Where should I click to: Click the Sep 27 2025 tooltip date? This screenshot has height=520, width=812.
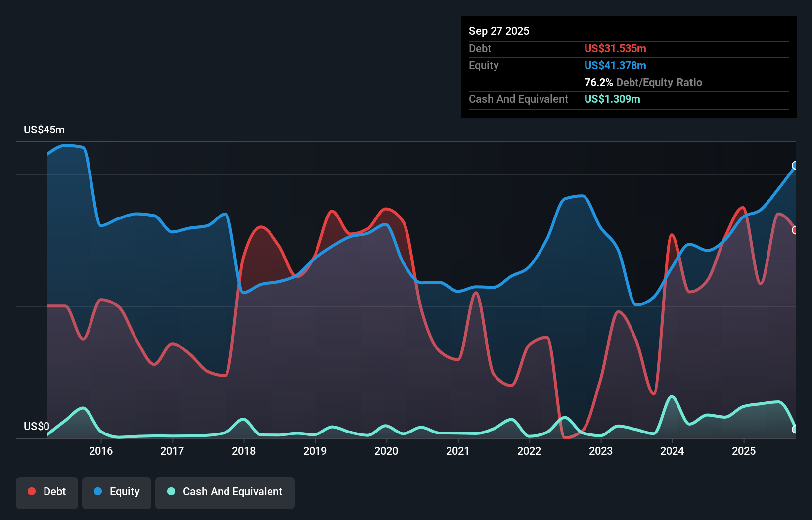pyautogui.click(x=499, y=31)
